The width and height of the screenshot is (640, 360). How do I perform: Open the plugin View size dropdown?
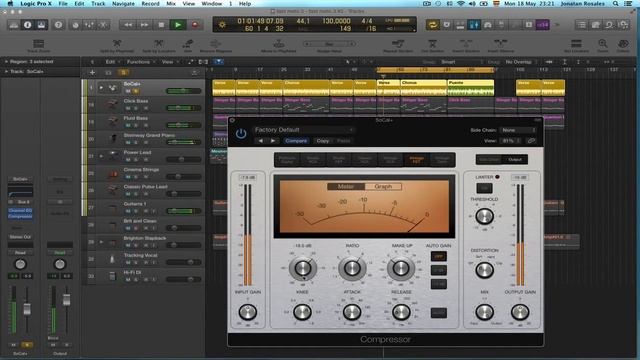click(x=511, y=141)
